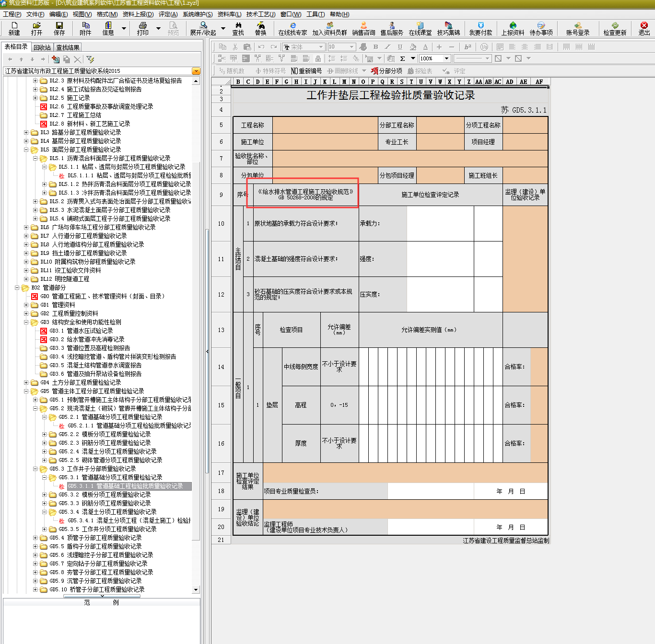655x644 pixels.
Task: Expand the DL3 路基分部工程 tree node
Action: click(x=26, y=132)
